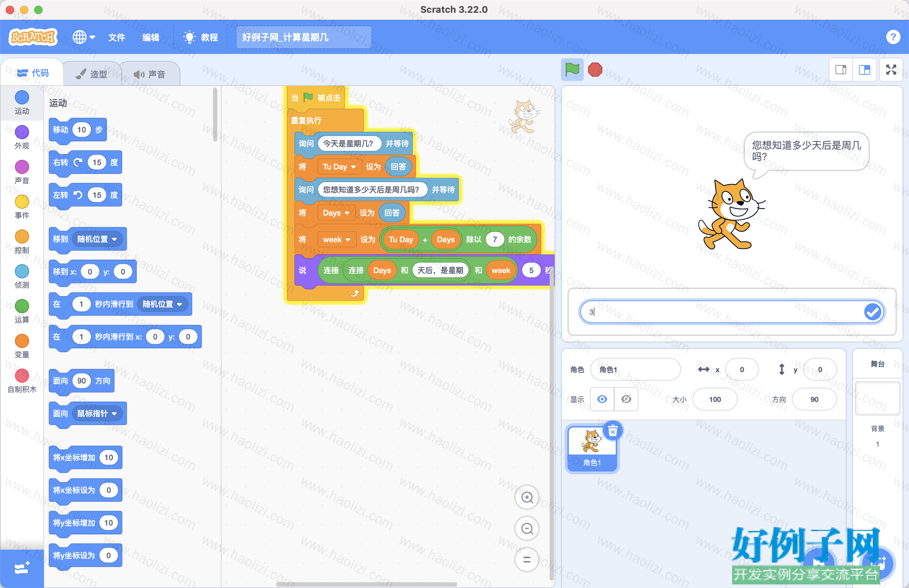Screen dimensions: 909x588
Task: Click the 大小 size field
Action: 715,399
